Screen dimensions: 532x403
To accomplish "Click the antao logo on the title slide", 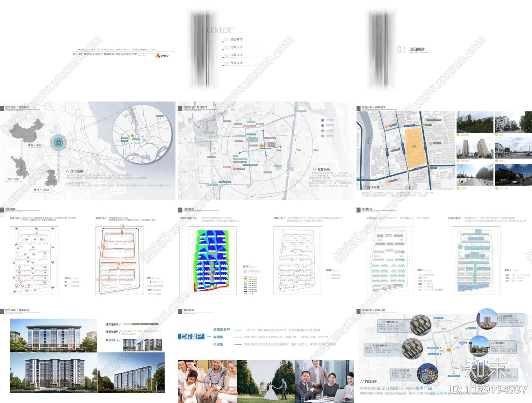I will coord(162,55).
